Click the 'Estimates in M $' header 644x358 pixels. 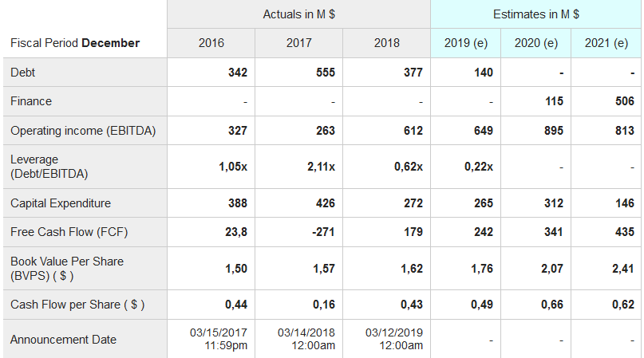pos(536,14)
